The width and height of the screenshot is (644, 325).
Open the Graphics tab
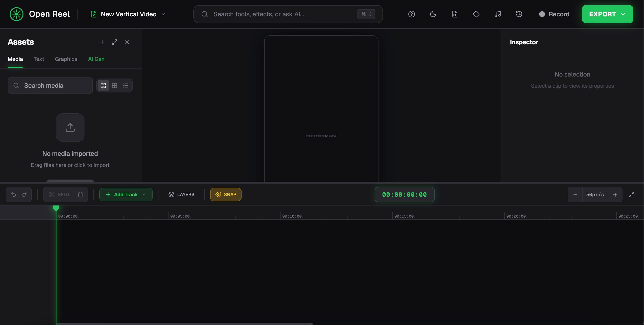pos(66,59)
